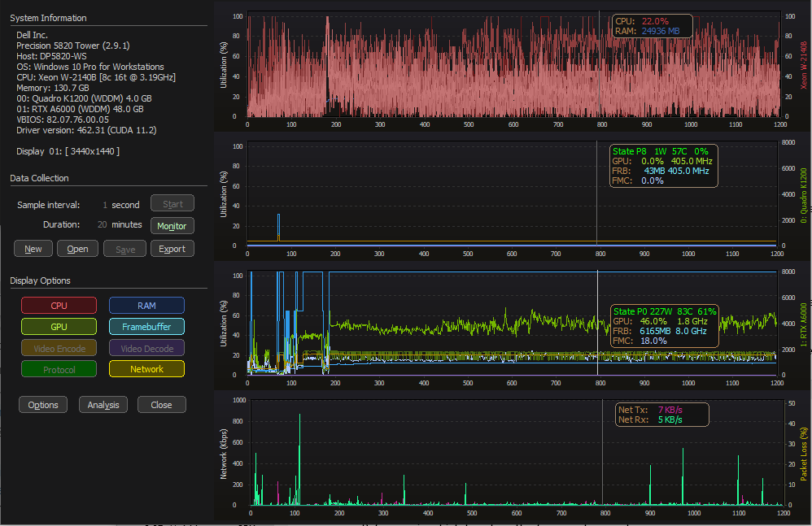Image resolution: width=812 pixels, height=526 pixels.
Task: Click 'Driver version: 462.31 (CUDA 11.2)'
Action: [x=86, y=130]
